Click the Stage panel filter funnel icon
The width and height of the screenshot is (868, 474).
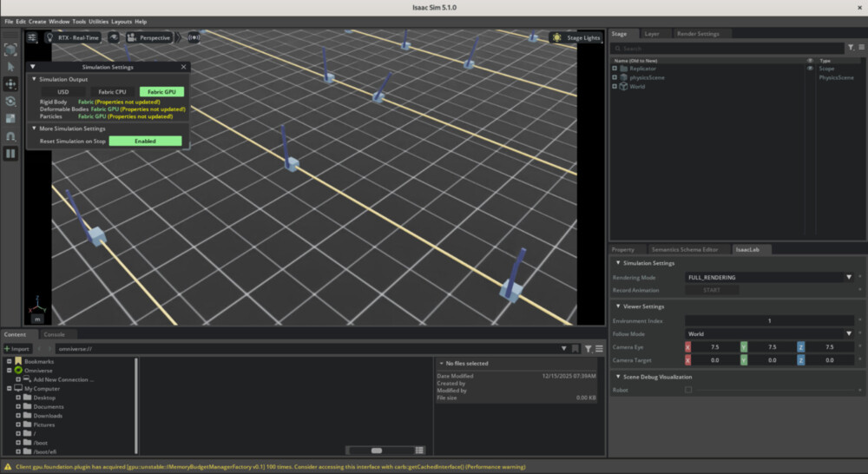850,49
